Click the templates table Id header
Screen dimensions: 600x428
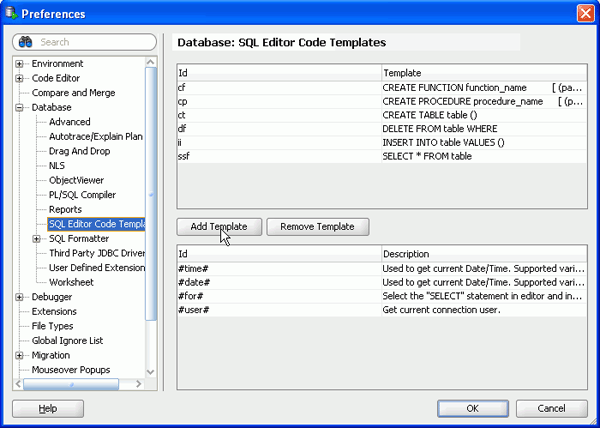pyautogui.click(x=279, y=73)
